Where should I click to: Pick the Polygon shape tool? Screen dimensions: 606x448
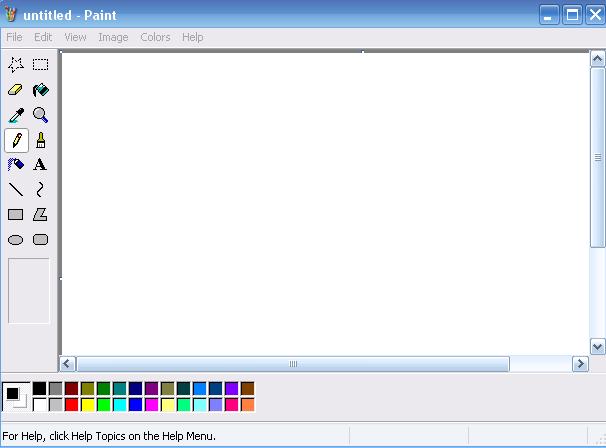(40, 215)
